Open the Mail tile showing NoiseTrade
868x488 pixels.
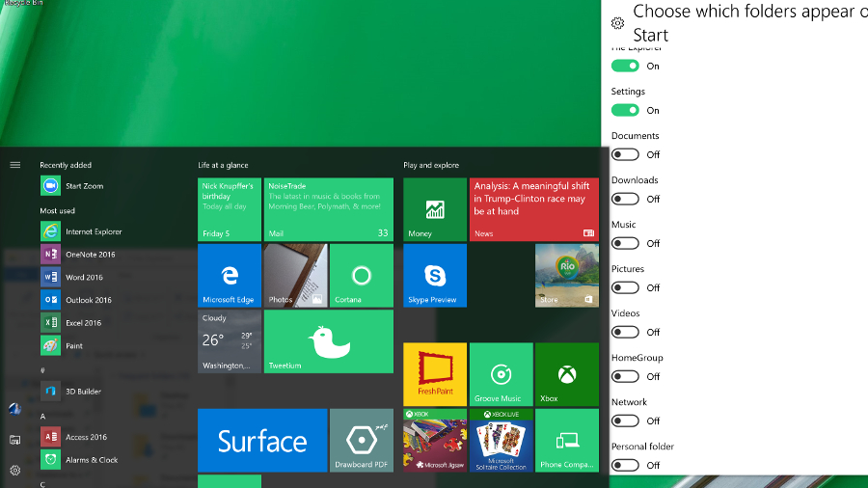click(329, 209)
